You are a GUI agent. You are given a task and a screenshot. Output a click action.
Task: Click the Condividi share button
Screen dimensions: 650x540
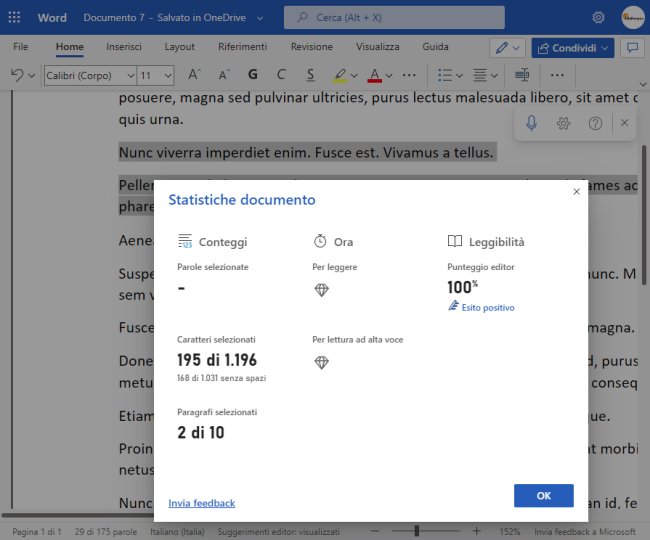coord(572,48)
